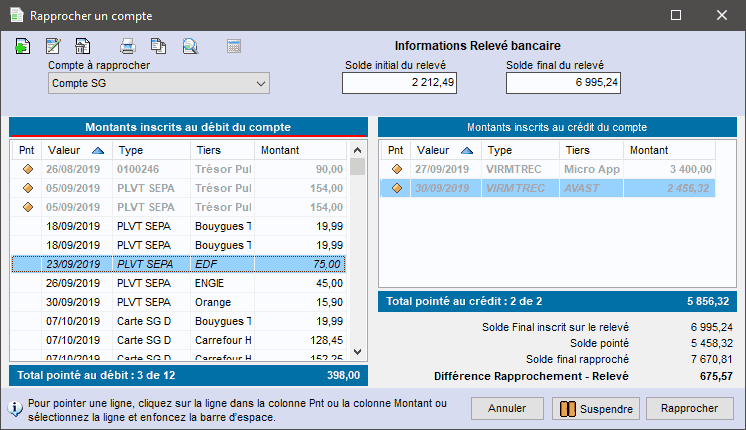
Task: Click the delete transaction trash icon
Action: pyautogui.click(x=83, y=46)
